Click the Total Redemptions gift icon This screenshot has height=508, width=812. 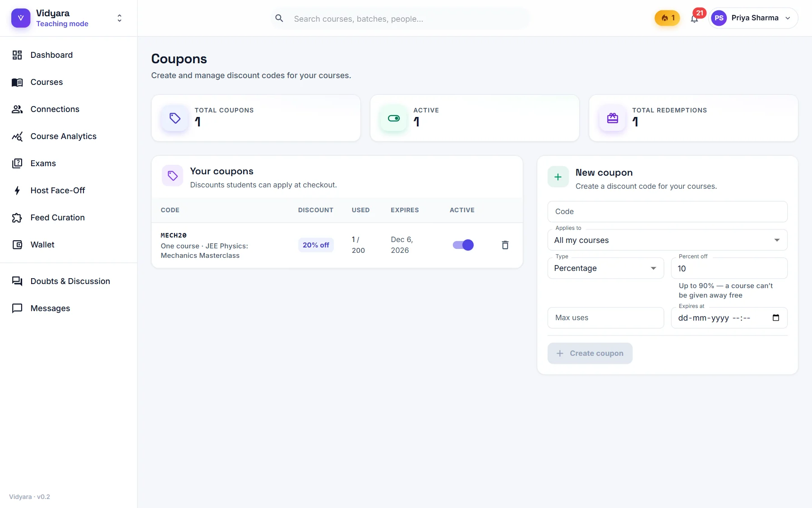tap(613, 118)
